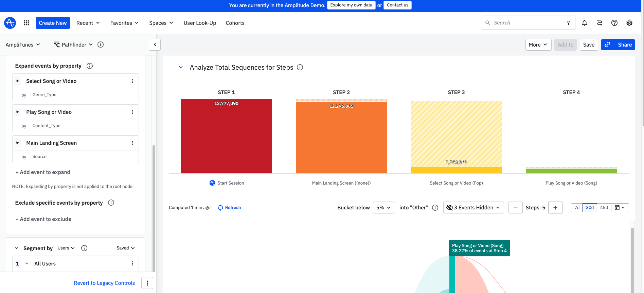Click the Start Session root event icon

[212, 183]
